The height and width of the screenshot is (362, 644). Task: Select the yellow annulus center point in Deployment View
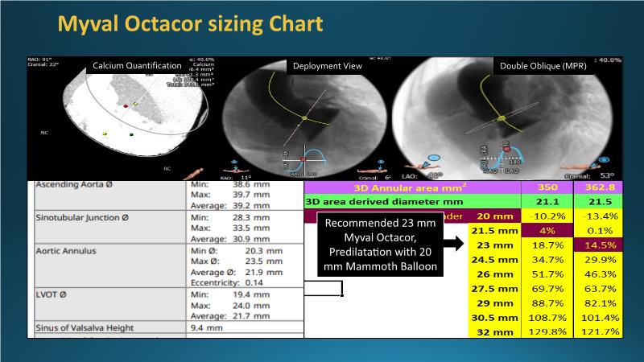point(303,119)
